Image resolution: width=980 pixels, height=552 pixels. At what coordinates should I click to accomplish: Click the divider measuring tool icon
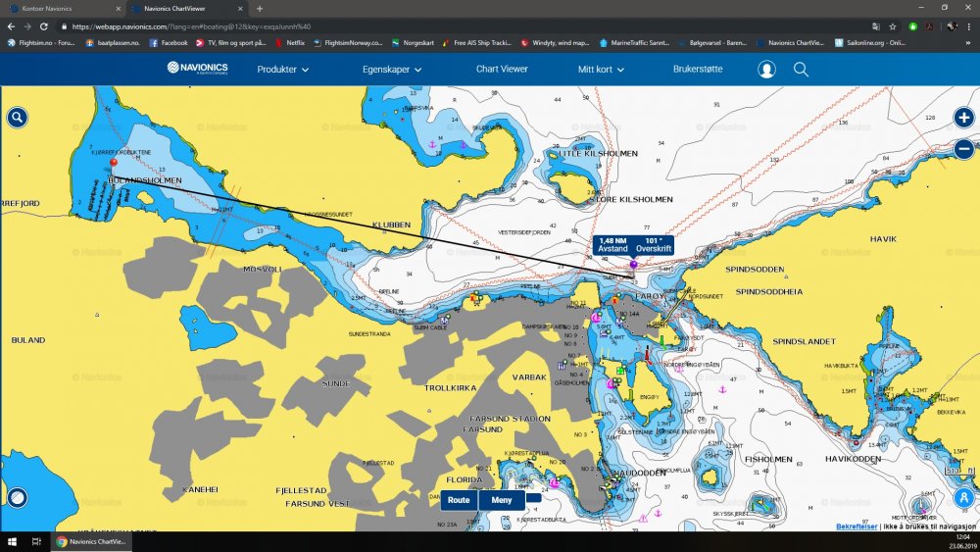click(x=963, y=498)
